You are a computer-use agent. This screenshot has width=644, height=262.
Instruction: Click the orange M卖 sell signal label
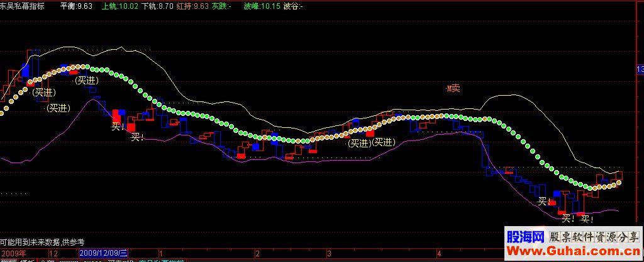(x=453, y=88)
